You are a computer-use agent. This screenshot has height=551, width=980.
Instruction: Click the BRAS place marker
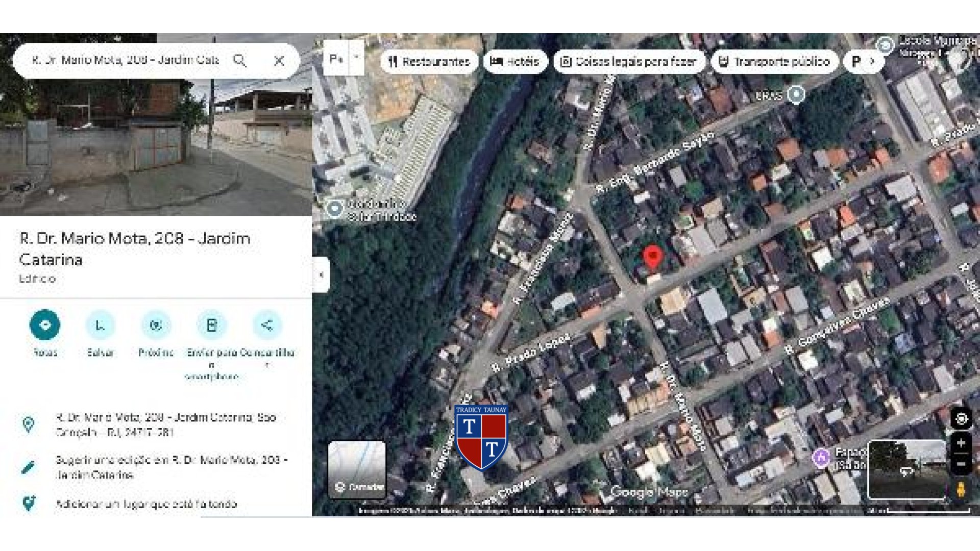point(796,95)
